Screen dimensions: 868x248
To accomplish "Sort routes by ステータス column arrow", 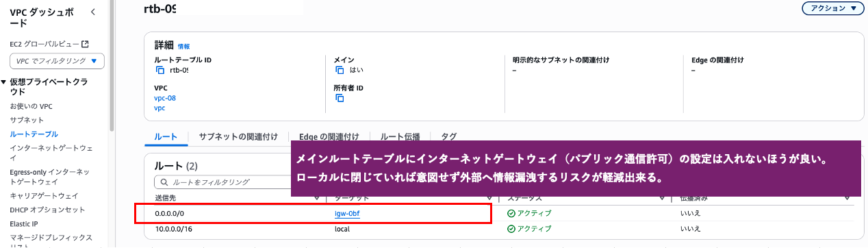I will (663, 198).
